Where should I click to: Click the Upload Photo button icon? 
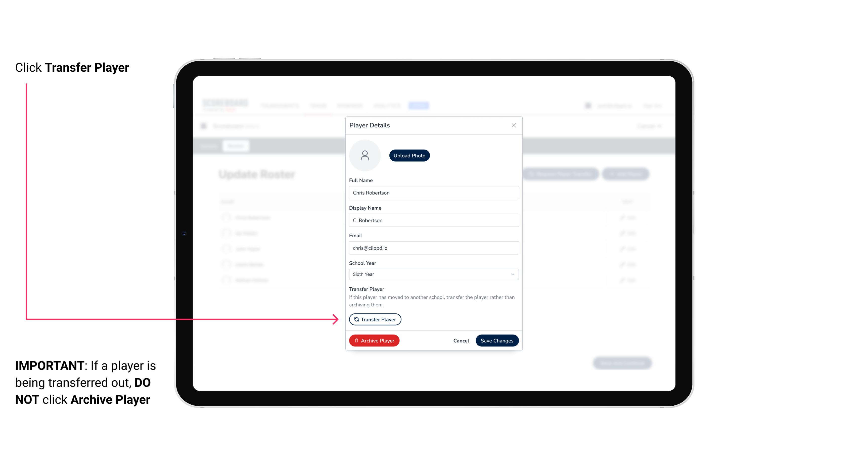tap(409, 155)
